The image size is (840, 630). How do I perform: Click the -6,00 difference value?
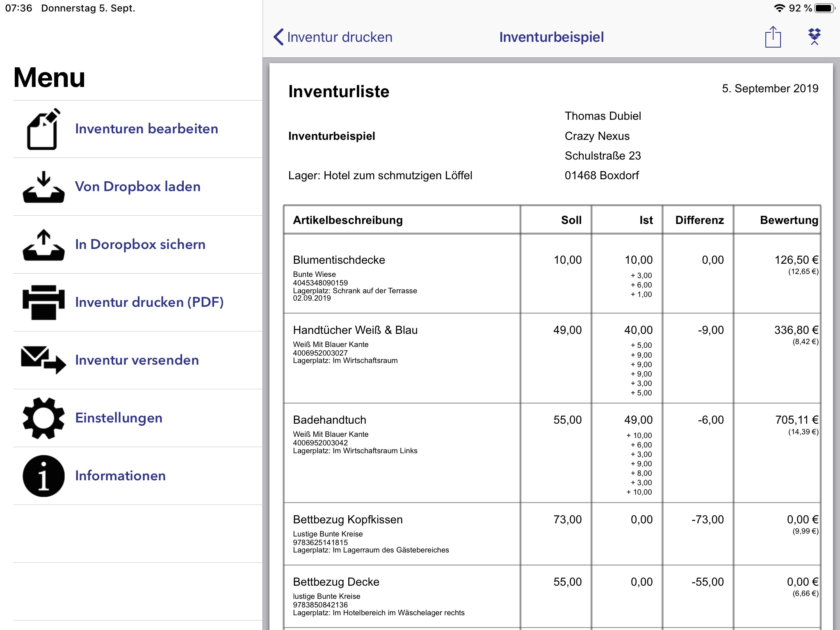[711, 420]
